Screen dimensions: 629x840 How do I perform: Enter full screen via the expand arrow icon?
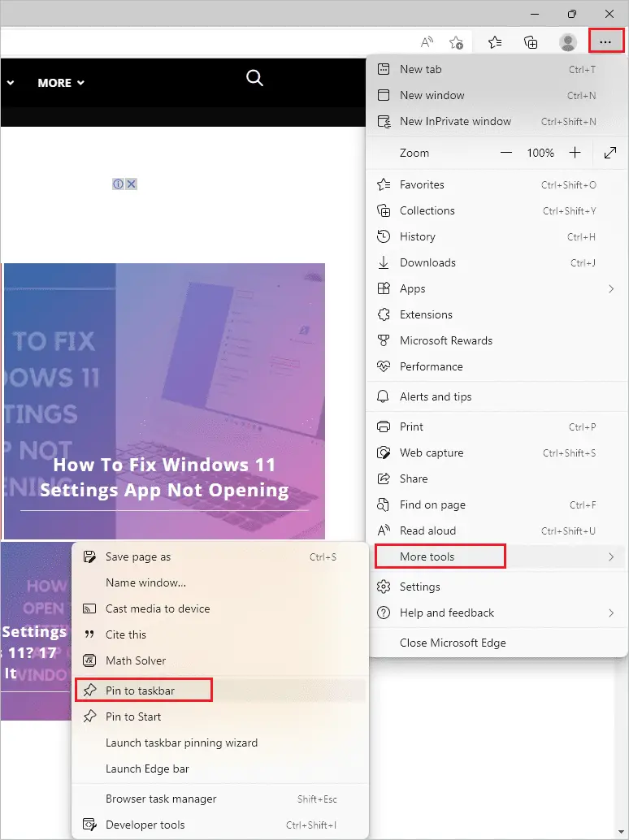(609, 153)
